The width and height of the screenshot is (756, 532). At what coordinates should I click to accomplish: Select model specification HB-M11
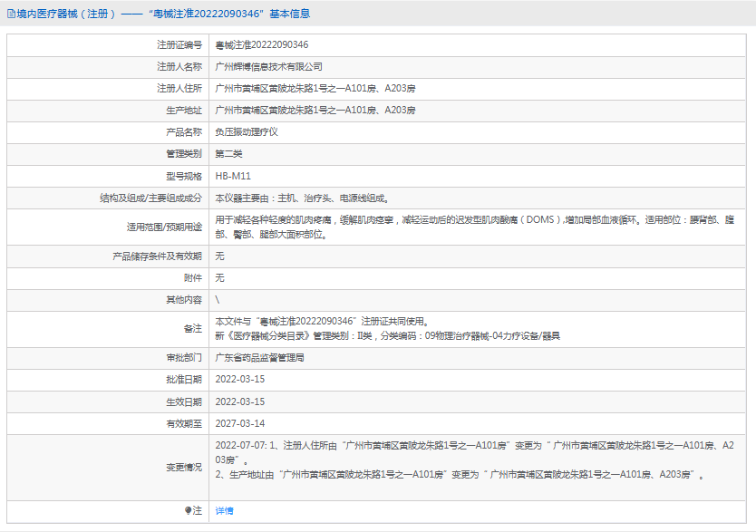click(233, 177)
